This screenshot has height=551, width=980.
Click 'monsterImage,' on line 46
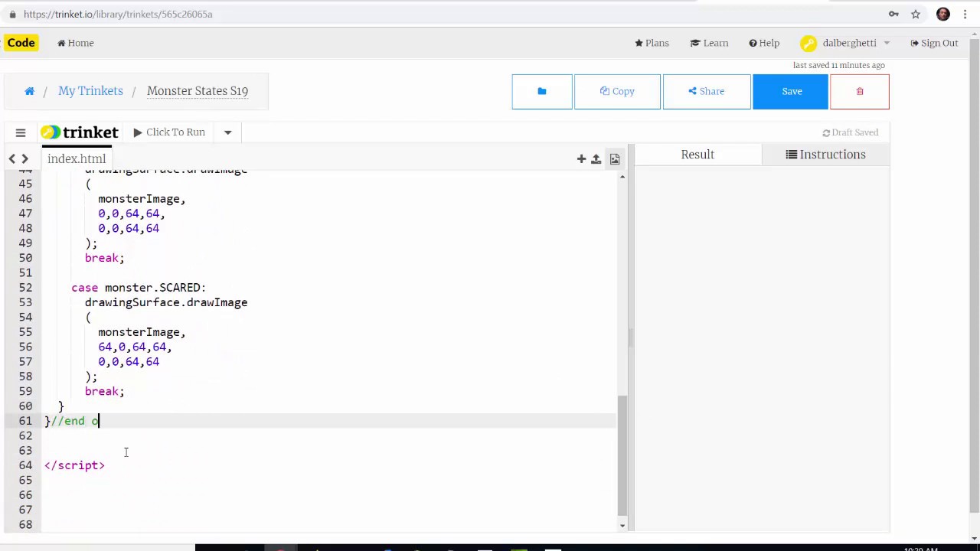[142, 199]
